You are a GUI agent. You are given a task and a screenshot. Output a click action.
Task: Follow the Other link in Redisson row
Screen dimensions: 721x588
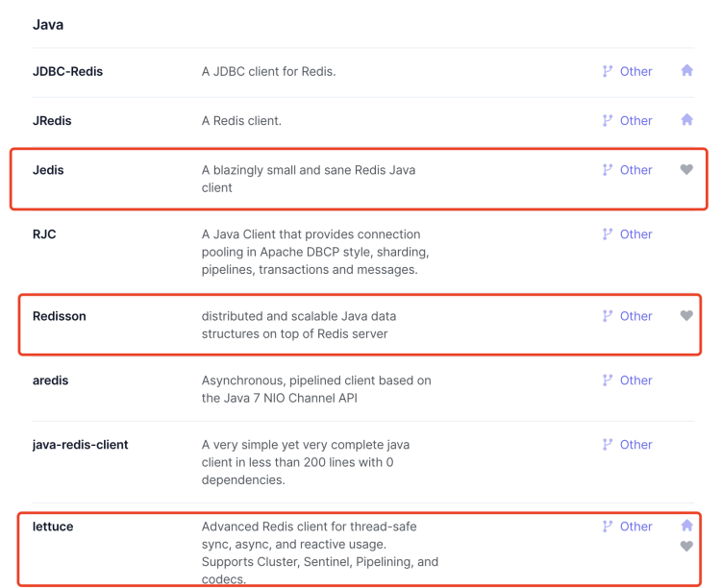[x=636, y=316]
